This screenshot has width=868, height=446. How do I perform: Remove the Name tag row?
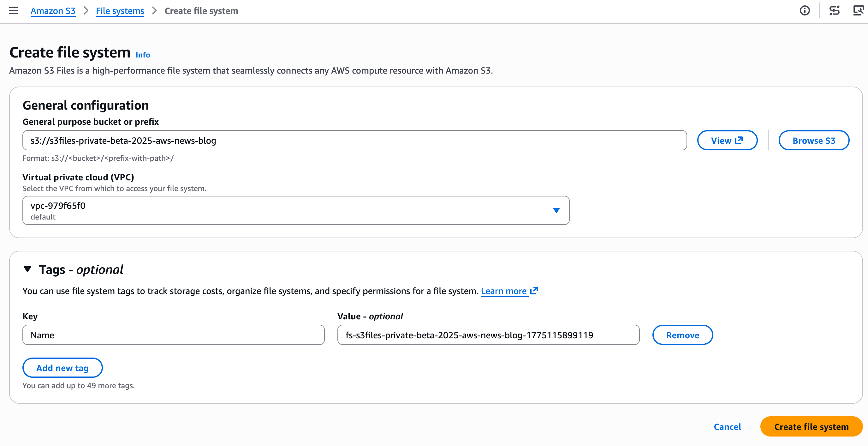(x=682, y=335)
